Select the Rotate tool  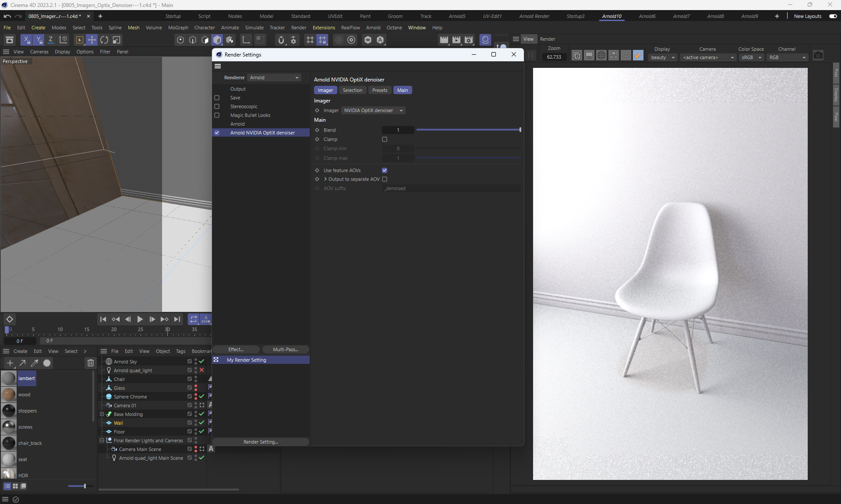click(x=104, y=40)
